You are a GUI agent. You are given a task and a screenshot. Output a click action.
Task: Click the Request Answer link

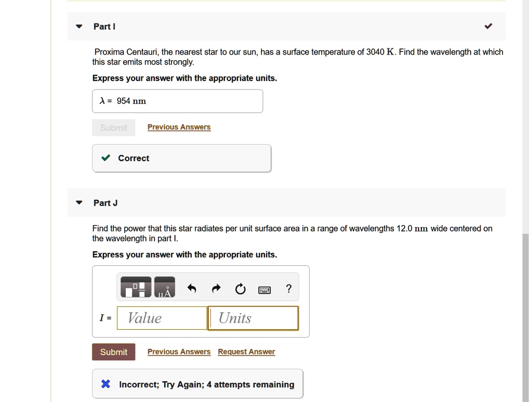[246, 352]
